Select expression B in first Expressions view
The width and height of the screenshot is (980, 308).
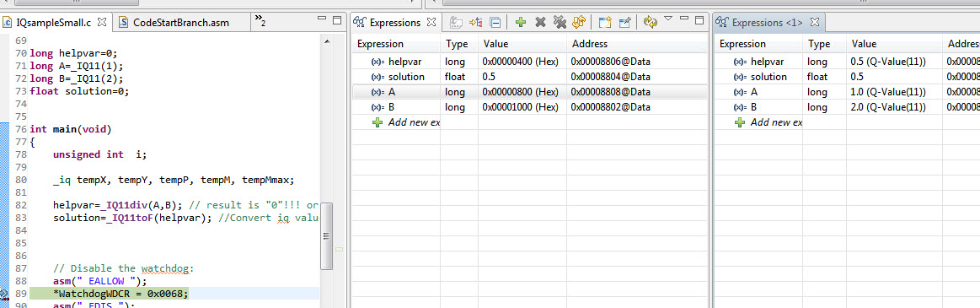coord(530,107)
